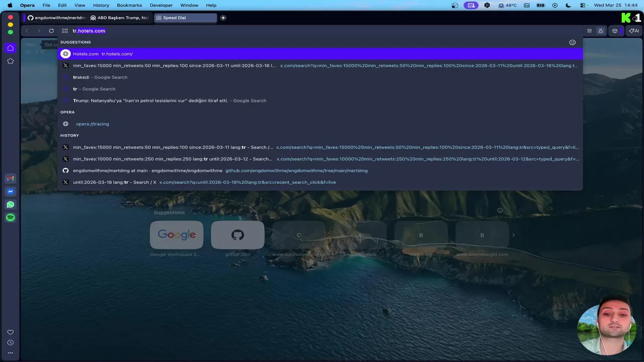The image size is (644, 362).
Task: Open the Google speed dial tile
Action: click(x=177, y=235)
